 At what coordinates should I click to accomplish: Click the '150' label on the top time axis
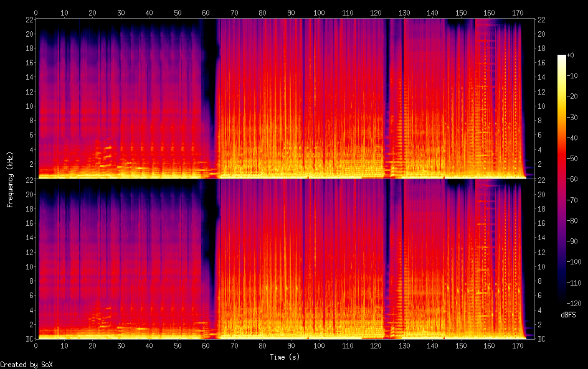(461, 12)
